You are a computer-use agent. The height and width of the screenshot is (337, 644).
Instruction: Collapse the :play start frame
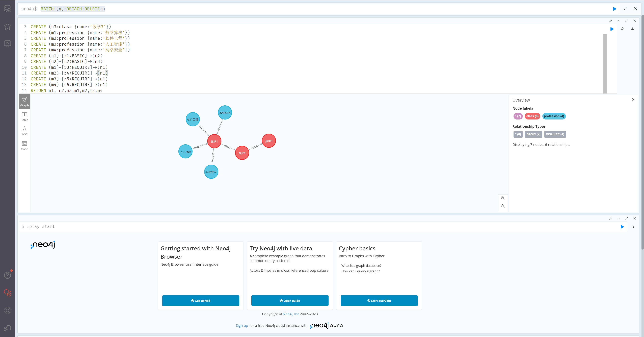(x=619, y=218)
